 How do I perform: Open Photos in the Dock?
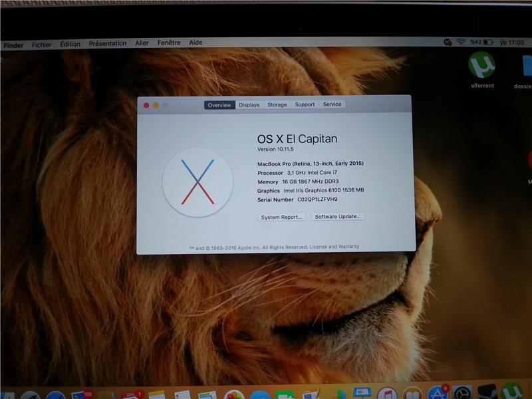234,394
